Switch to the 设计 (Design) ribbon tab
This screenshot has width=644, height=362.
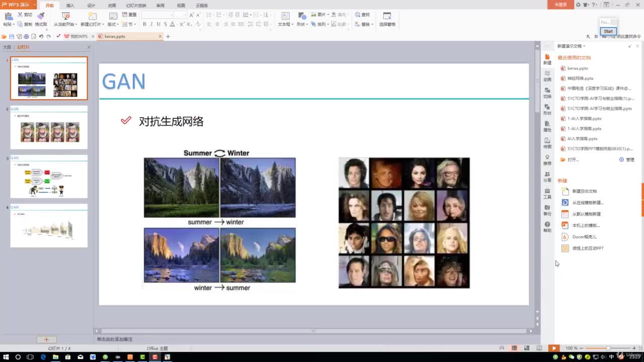pos(91,6)
